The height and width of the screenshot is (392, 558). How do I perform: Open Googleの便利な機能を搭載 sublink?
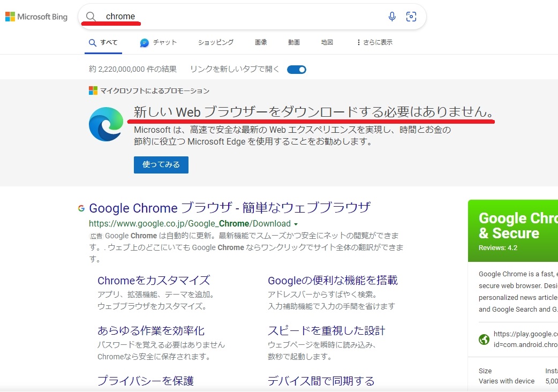(333, 281)
